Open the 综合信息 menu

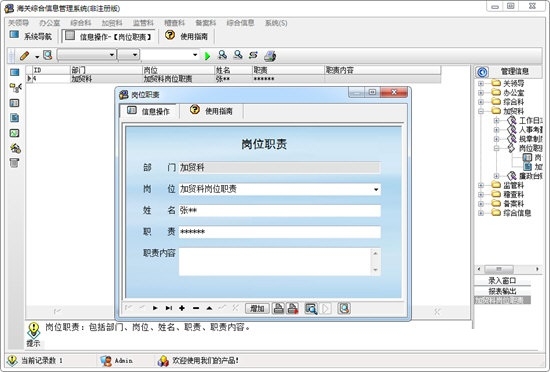[x=240, y=23]
